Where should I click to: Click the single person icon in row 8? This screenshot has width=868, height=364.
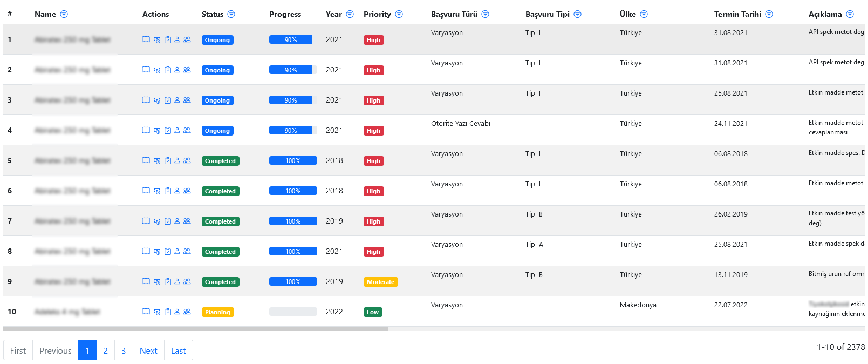click(x=177, y=251)
